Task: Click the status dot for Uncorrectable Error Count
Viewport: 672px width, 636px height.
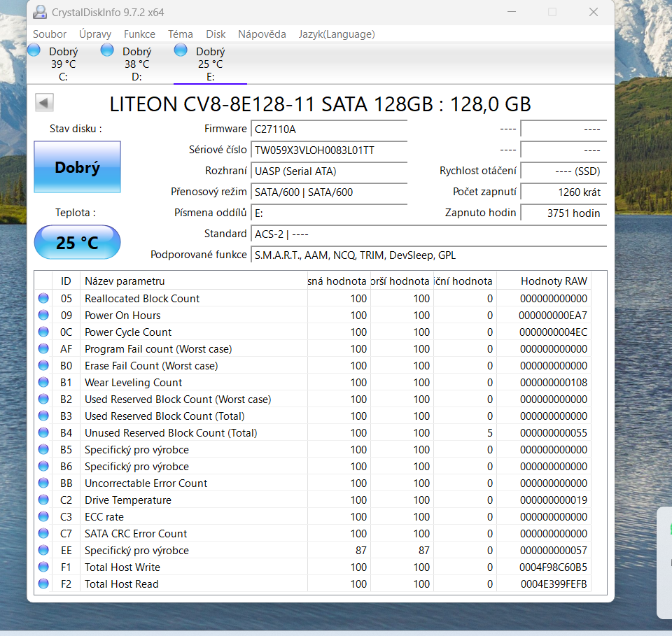Action: (43, 483)
